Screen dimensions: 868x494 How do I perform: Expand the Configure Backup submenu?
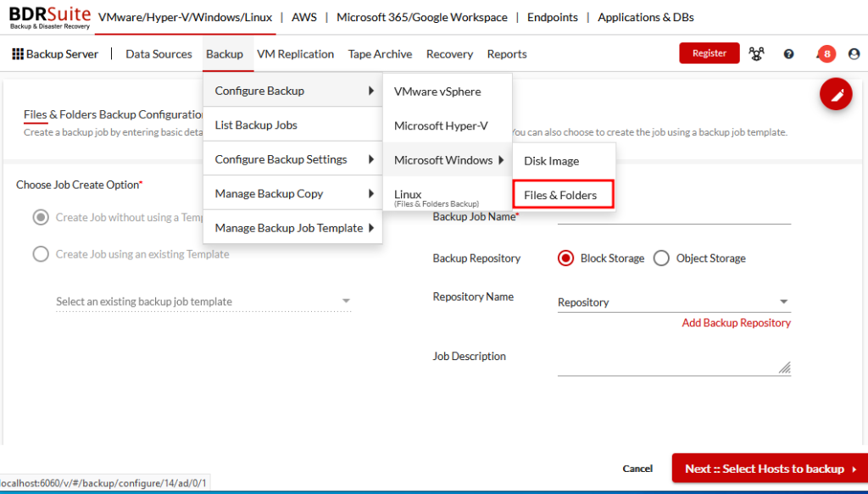(292, 91)
